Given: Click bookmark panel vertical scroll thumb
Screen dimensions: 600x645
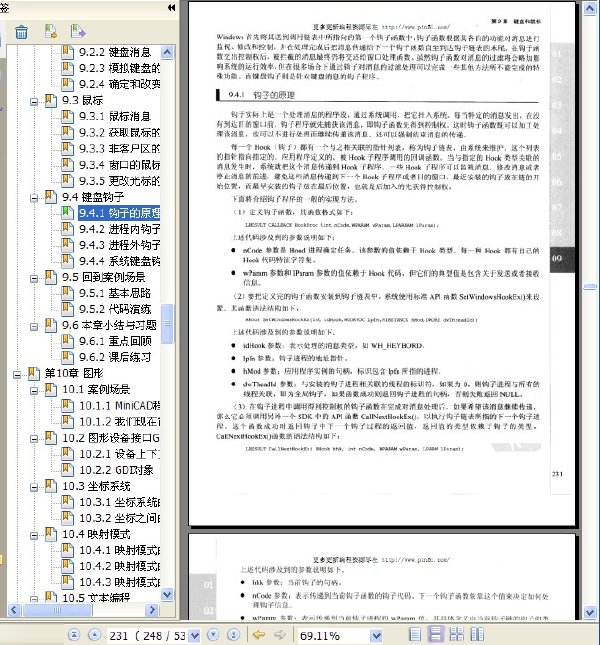Looking at the screenshot, I should point(167,323).
